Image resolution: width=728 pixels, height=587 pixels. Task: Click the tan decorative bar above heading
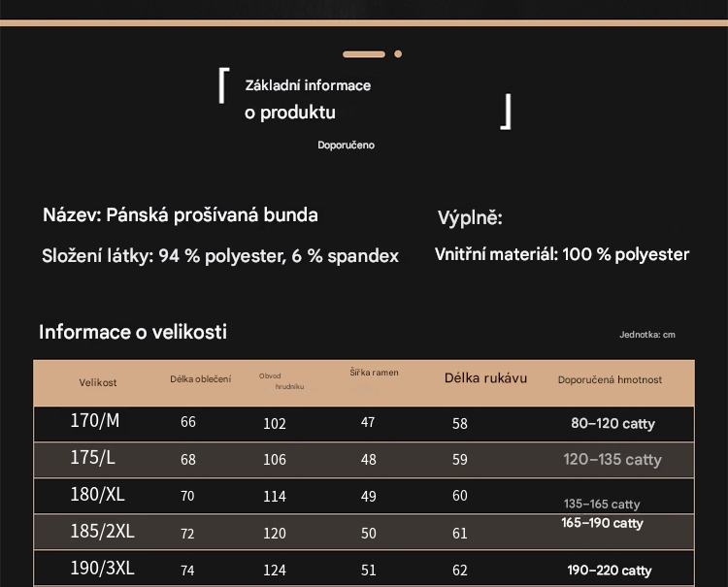364,54
